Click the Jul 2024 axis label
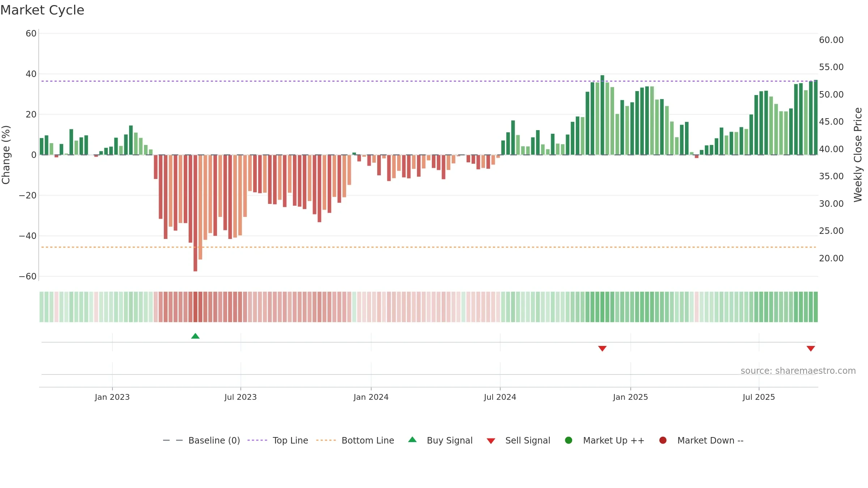The image size is (868, 488). pos(500,397)
